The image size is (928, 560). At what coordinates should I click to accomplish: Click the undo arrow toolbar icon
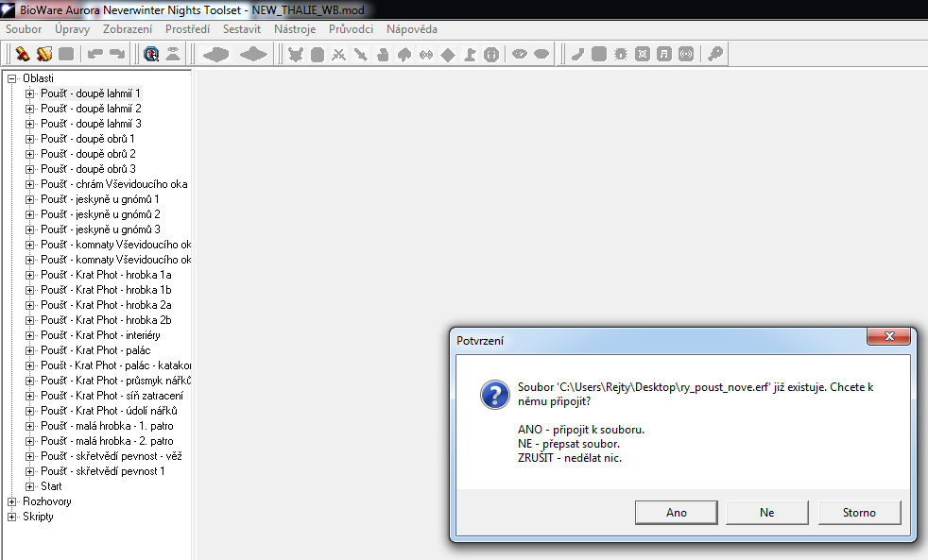click(95, 54)
